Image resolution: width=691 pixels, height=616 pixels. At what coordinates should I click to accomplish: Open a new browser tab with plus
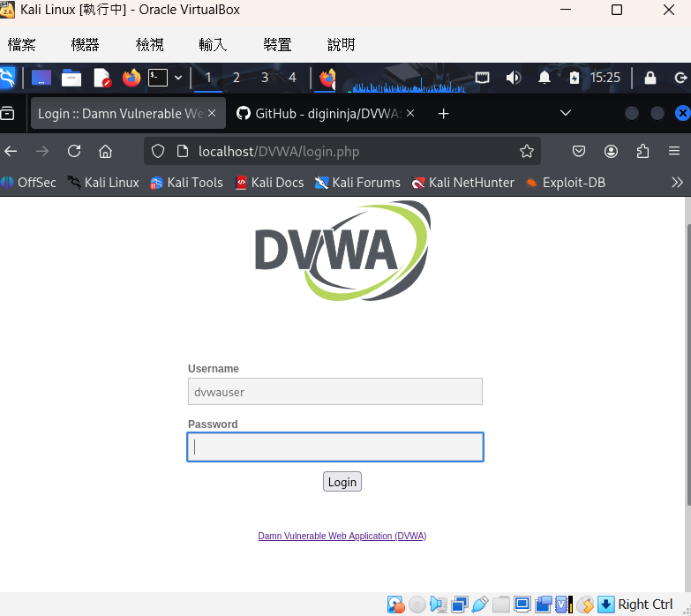click(x=443, y=114)
